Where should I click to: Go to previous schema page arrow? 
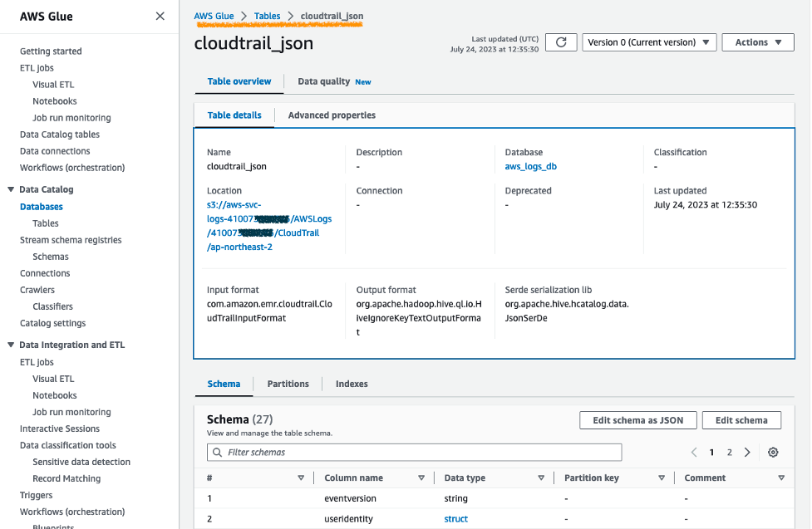694,453
